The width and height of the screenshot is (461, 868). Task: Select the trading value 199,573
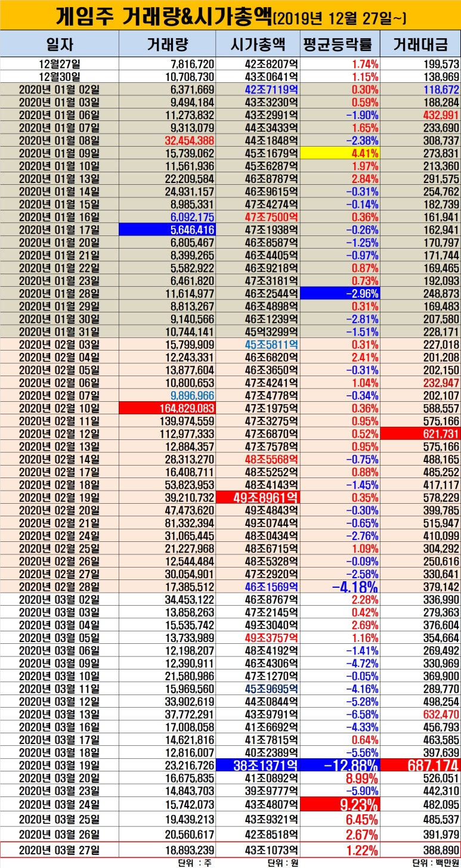[x=440, y=64]
